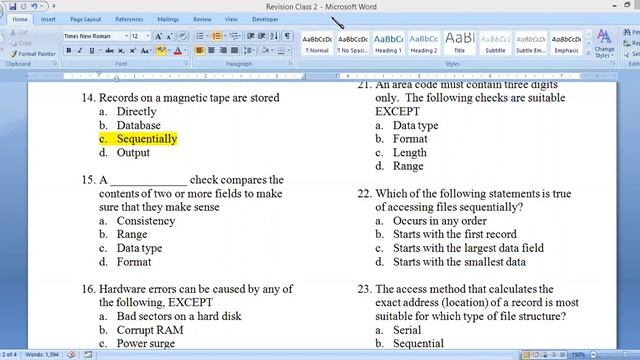
Task: Click the Copy button
Action: 21,43
